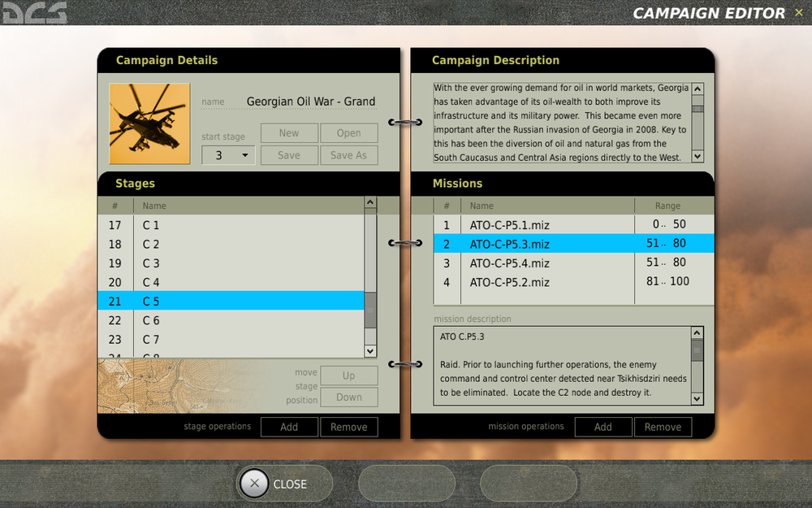Screen dimensions: 812x508
Task: Close the Campaign Editor with the top X
Action: click(x=798, y=13)
